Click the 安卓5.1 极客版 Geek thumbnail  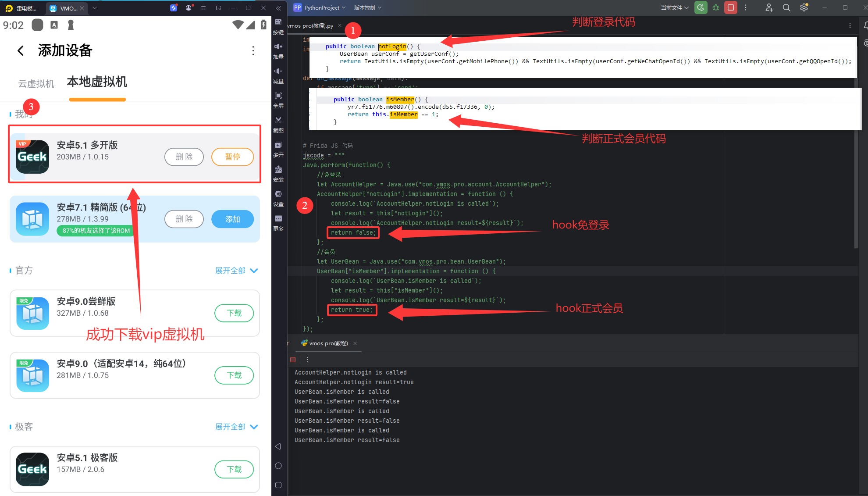coord(32,469)
